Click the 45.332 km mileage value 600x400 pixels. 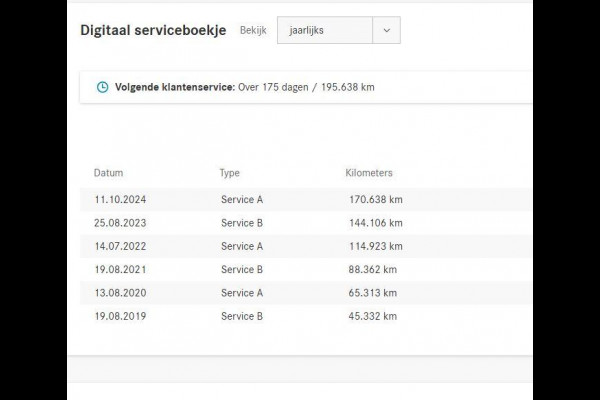371,316
